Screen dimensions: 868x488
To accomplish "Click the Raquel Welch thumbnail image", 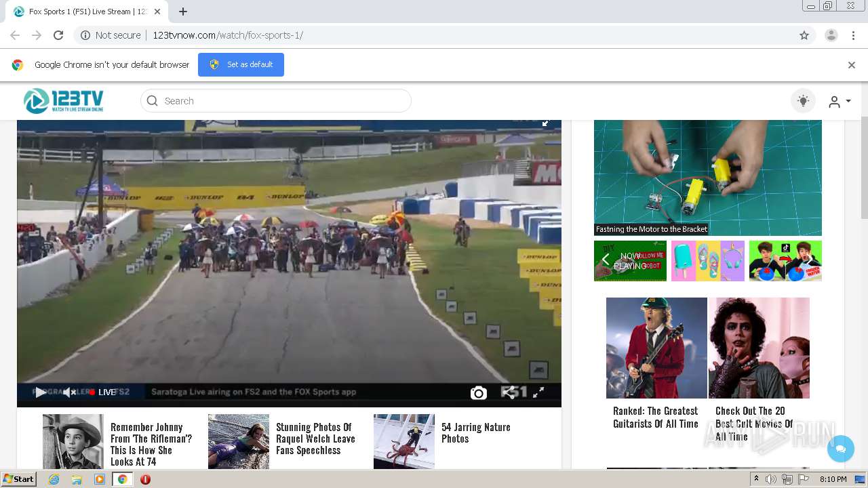I will coord(239,441).
